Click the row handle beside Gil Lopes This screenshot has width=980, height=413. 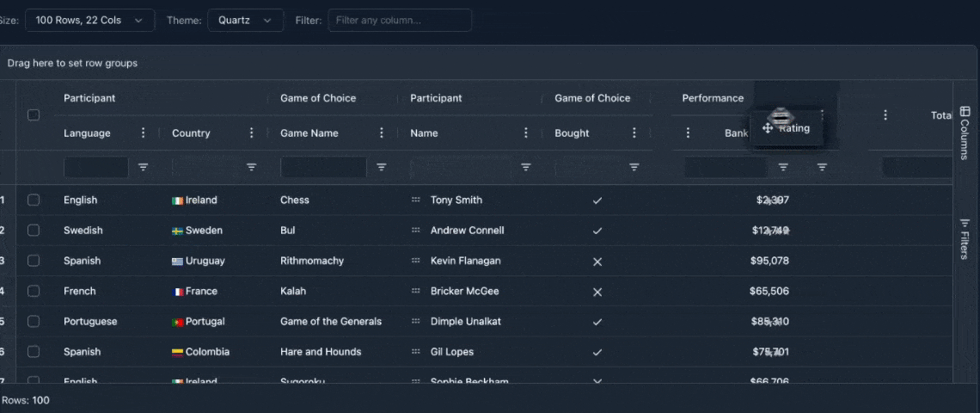pyautogui.click(x=415, y=352)
